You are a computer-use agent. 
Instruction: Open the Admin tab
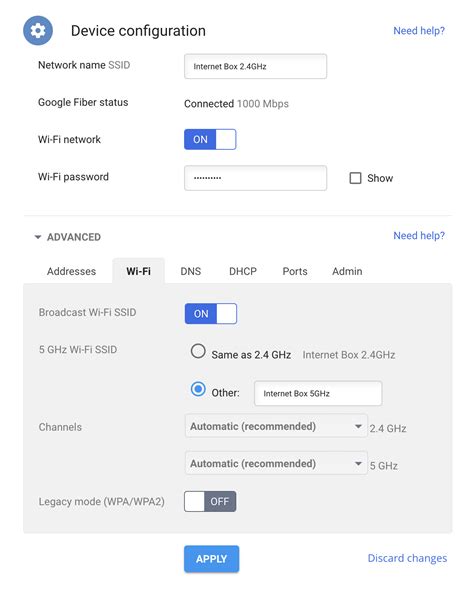(x=347, y=271)
